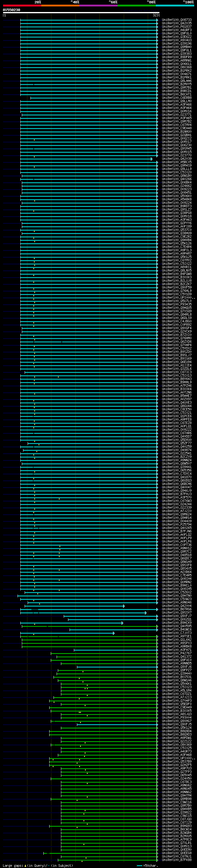The image size is (197, 868).
Task: Click hit label UniRef100_Q42039
Action: coord(177,159)
